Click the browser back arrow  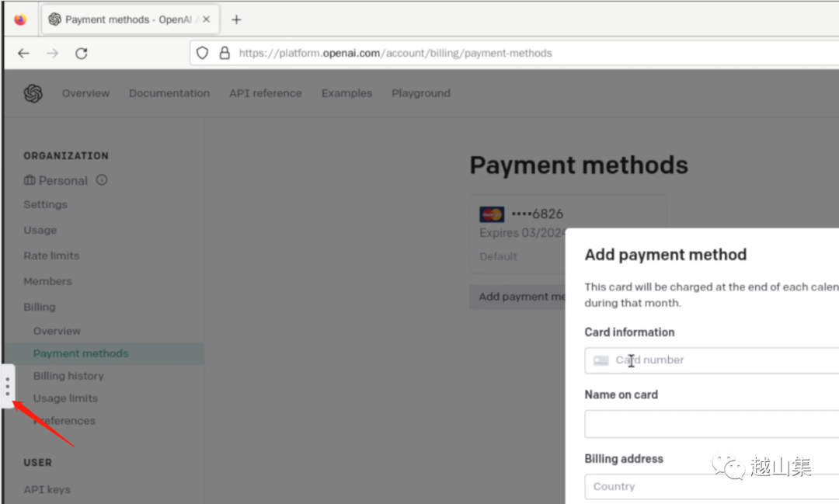pyautogui.click(x=23, y=54)
